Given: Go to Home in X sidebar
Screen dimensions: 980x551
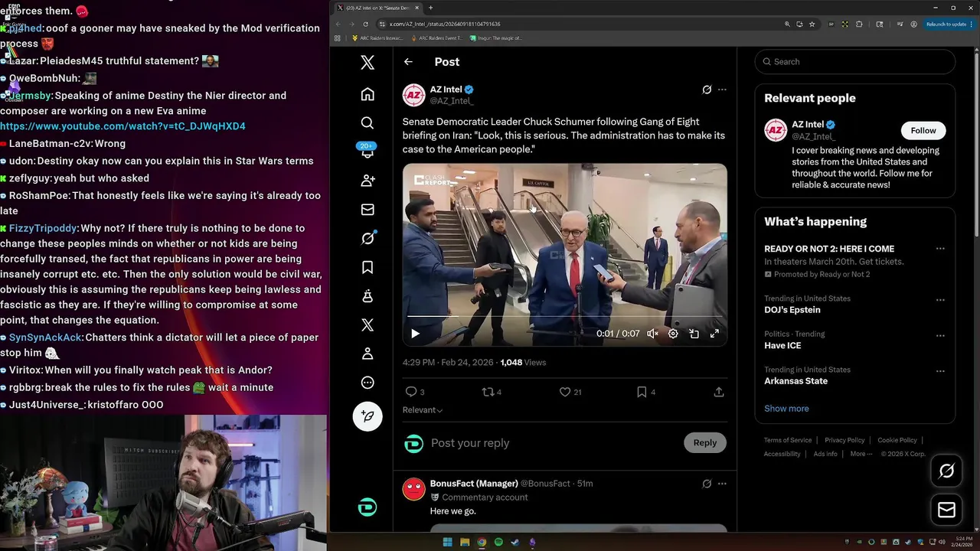Looking at the screenshot, I should (x=367, y=94).
